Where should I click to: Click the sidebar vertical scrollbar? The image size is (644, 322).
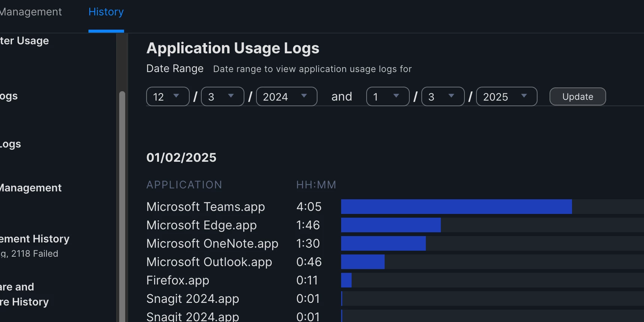(122, 206)
